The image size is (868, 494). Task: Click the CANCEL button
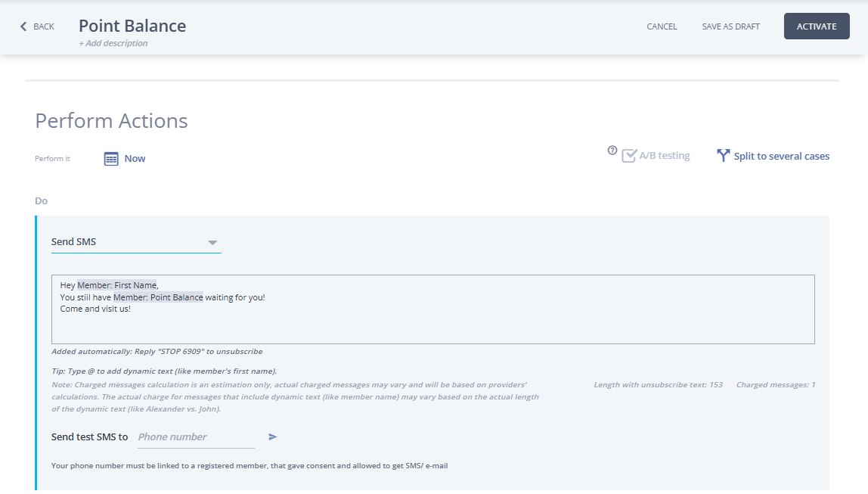tap(662, 26)
